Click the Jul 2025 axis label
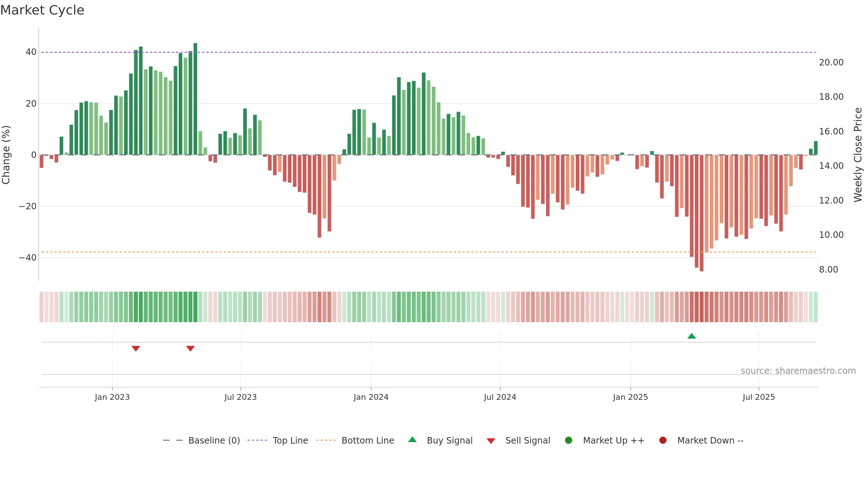868x488 pixels. [x=759, y=397]
